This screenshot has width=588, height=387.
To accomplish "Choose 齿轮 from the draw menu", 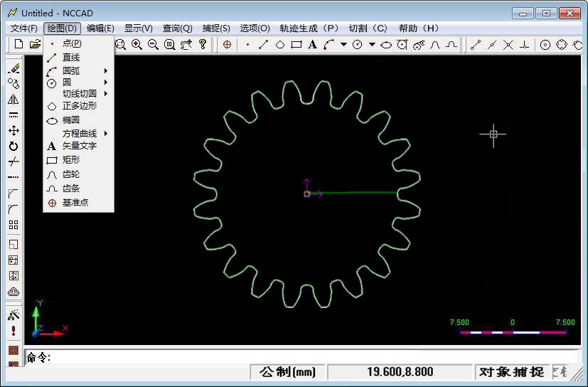I will click(71, 174).
